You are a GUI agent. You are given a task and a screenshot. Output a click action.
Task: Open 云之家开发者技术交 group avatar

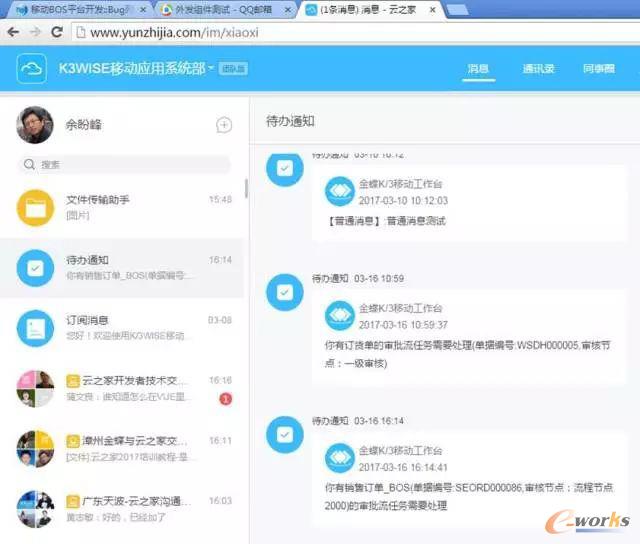pyautogui.click(x=36, y=389)
